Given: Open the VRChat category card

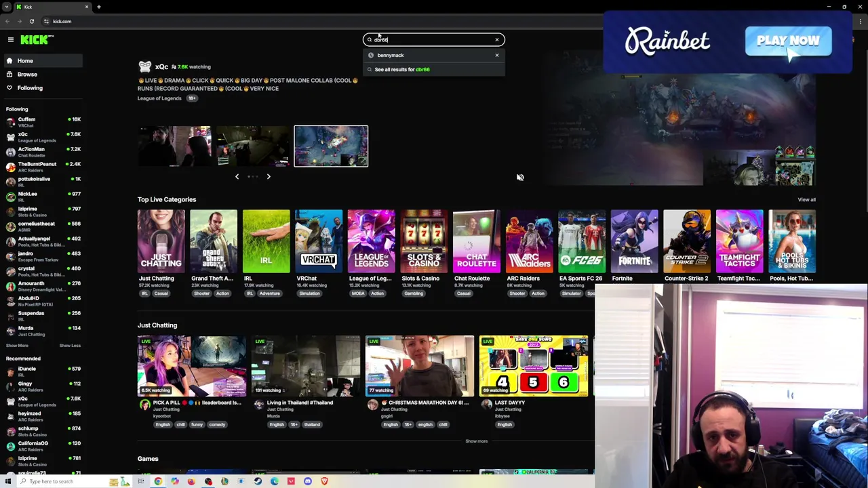Looking at the screenshot, I should point(319,241).
